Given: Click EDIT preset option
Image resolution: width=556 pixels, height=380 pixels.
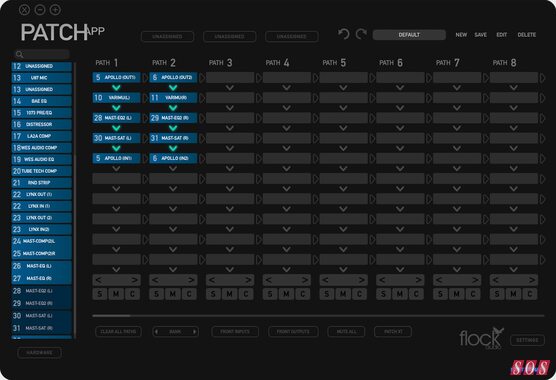Looking at the screenshot, I should 501,35.
